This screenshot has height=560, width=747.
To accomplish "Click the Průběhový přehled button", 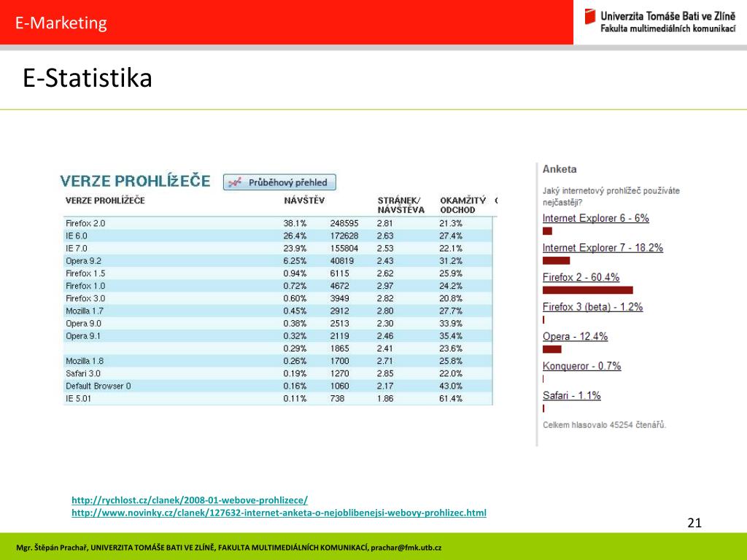I will pos(279,182).
